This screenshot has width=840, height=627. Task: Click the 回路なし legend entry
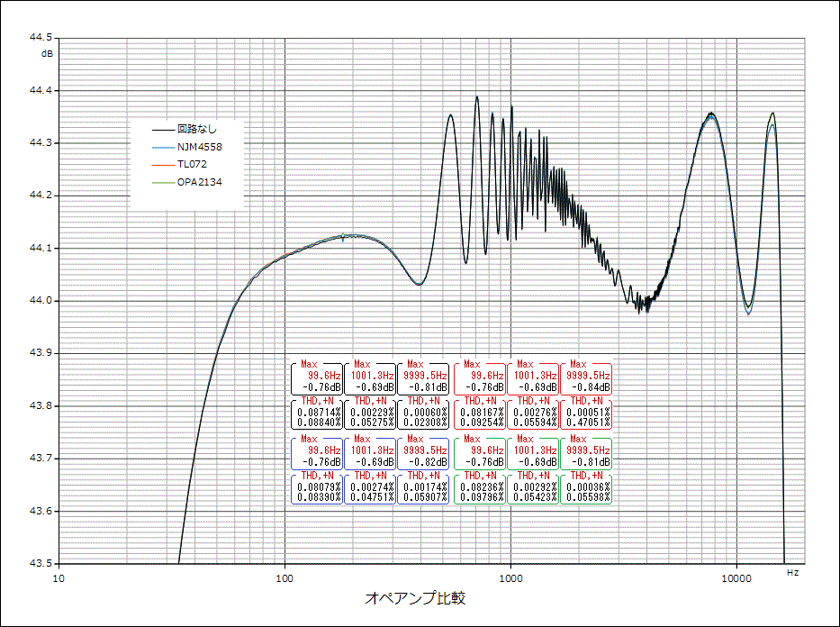[x=197, y=129]
